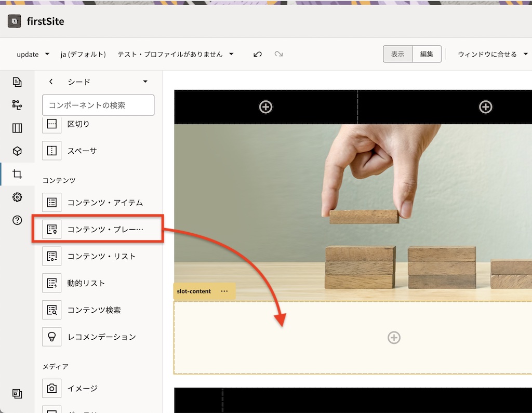532x413 pixels.
Task: Expand the シード component category dropdown
Action: [145, 82]
